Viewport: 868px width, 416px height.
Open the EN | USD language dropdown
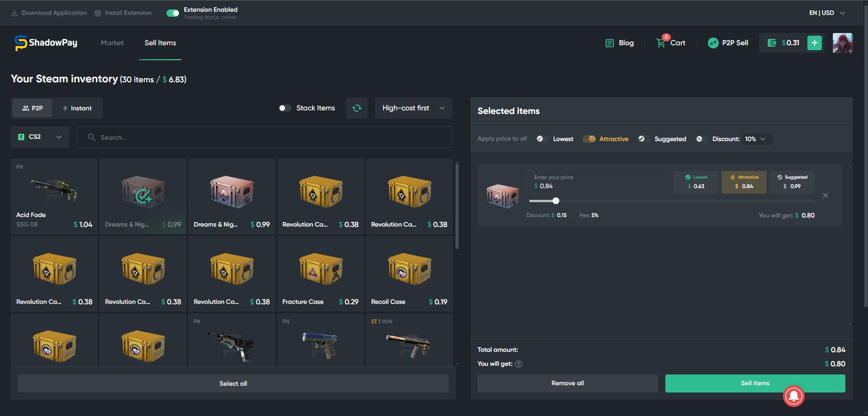pos(827,13)
